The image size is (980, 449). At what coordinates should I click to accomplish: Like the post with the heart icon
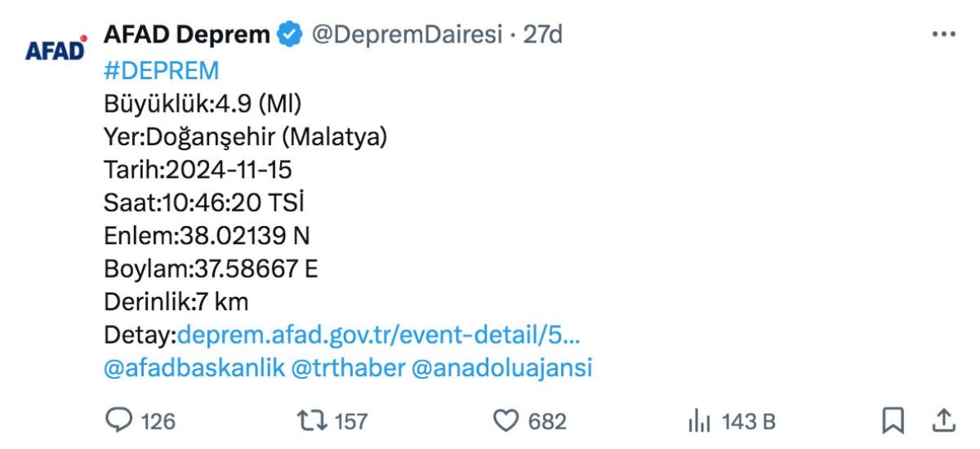(x=506, y=420)
